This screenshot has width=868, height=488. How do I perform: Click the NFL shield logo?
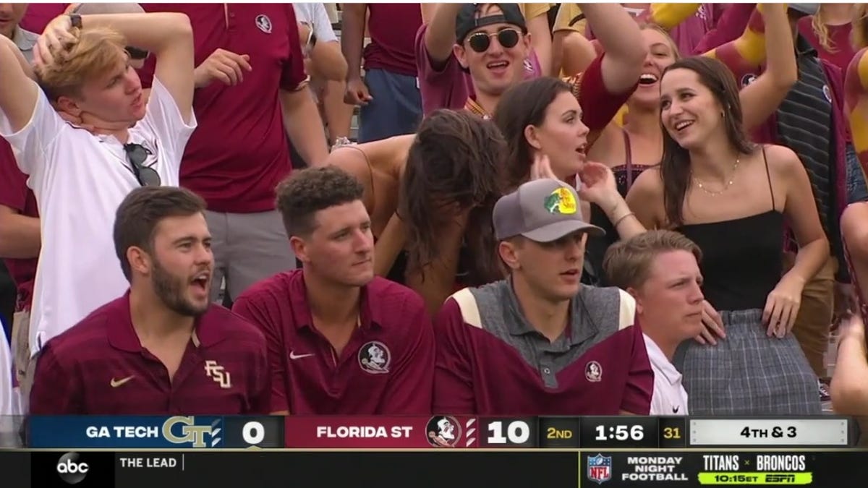pyautogui.click(x=599, y=468)
